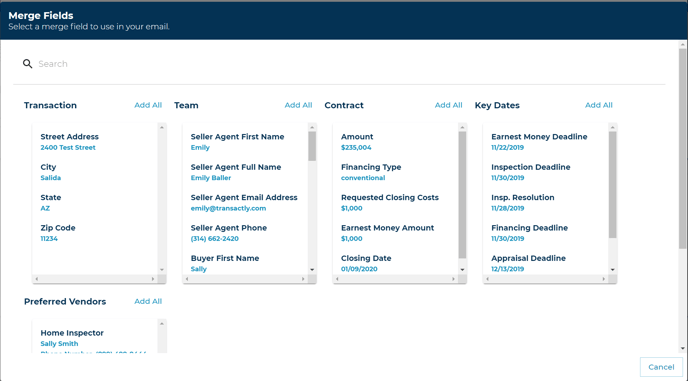Screen dimensions: 688x381
Task: Choose the Closing Date contract field
Action: click(366, 263)
